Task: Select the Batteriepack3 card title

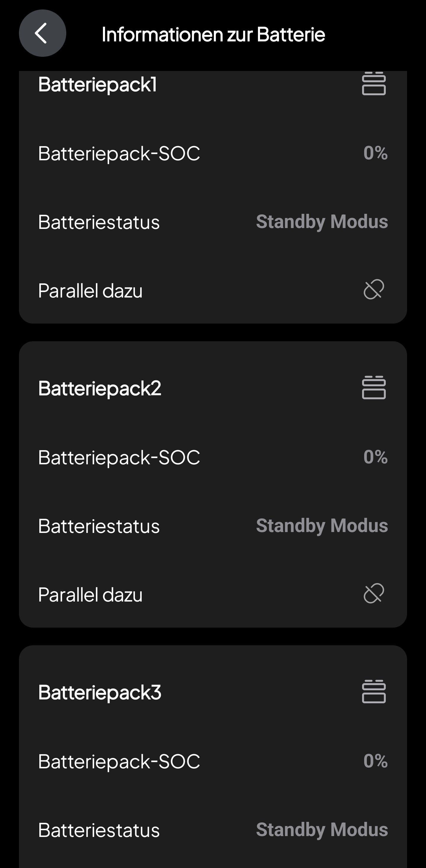Action: pos(100,692)
